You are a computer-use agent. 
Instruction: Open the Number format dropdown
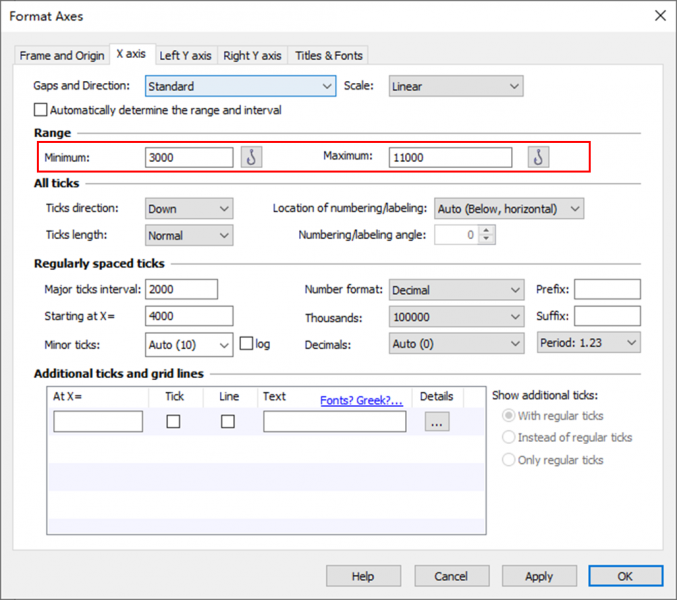pos(456,290)
